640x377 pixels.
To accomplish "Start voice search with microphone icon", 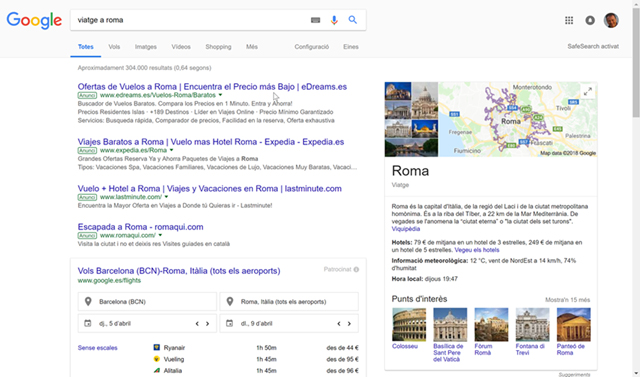I will coord(334,20).
